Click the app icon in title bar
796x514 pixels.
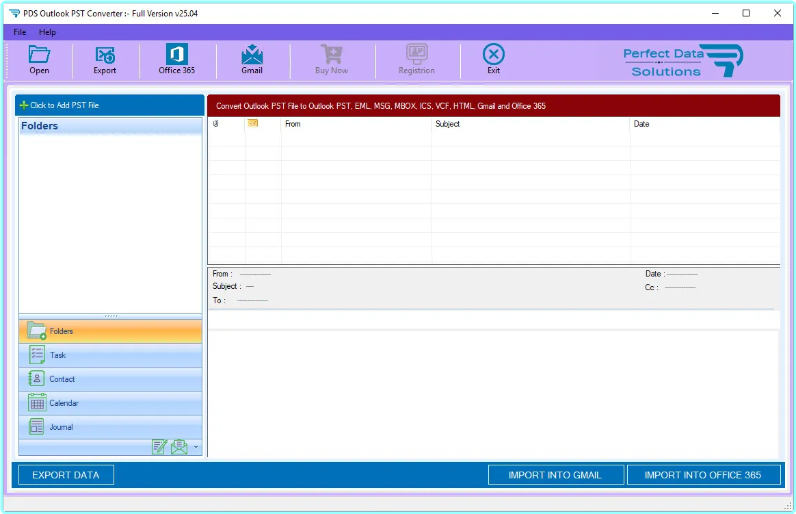(15, 13)
